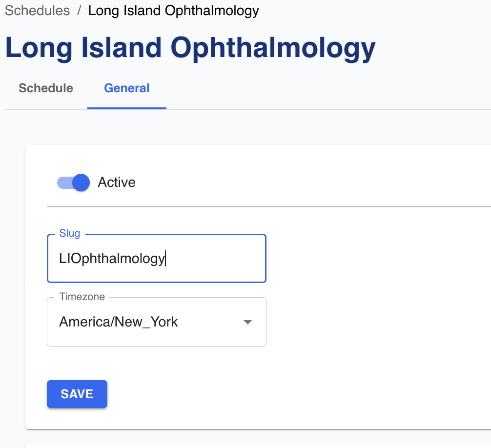Click the divider line below the Active switch
This screenshot has width=491, height=448.
point(268,206)
